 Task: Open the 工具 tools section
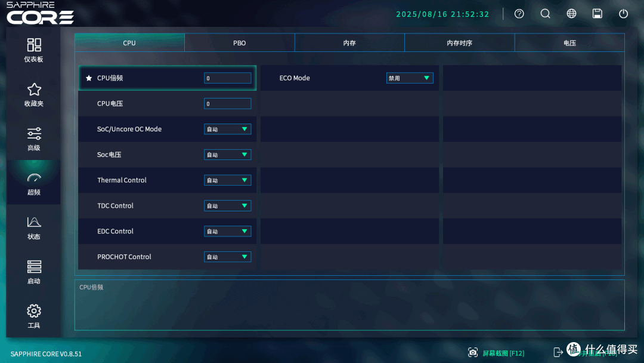(33, 316)
